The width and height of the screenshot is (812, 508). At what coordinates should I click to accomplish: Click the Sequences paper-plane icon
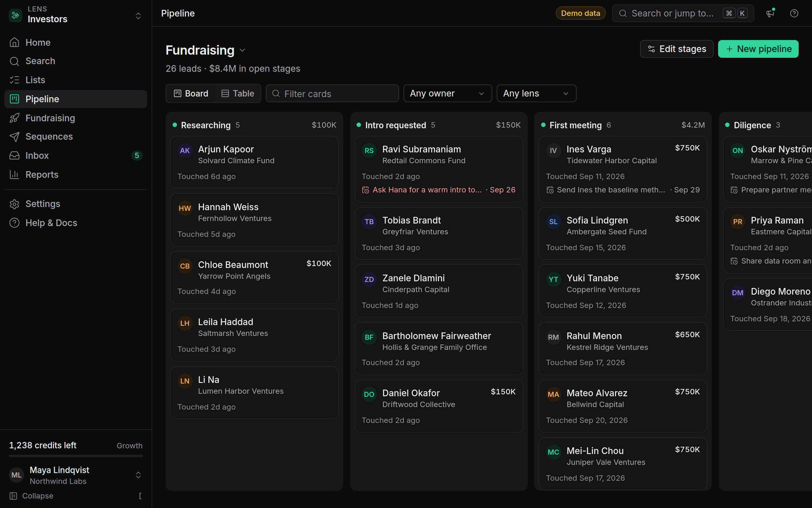tap(14, 137)
